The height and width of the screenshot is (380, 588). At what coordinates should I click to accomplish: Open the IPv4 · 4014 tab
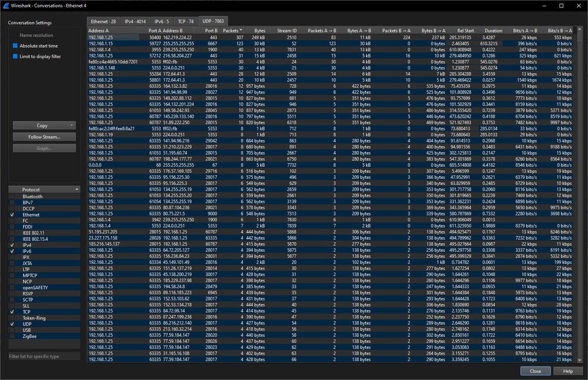pos(136,21)
